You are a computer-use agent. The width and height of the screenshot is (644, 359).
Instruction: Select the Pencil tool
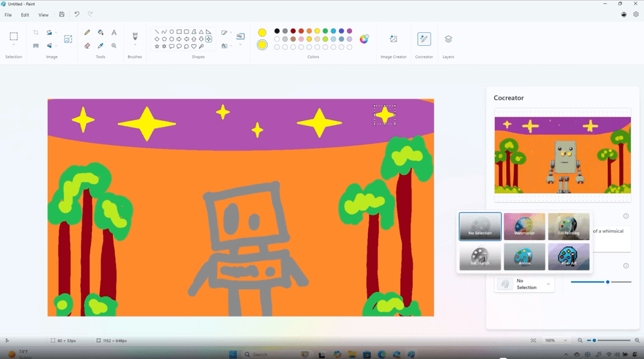[x=87, y=32]
